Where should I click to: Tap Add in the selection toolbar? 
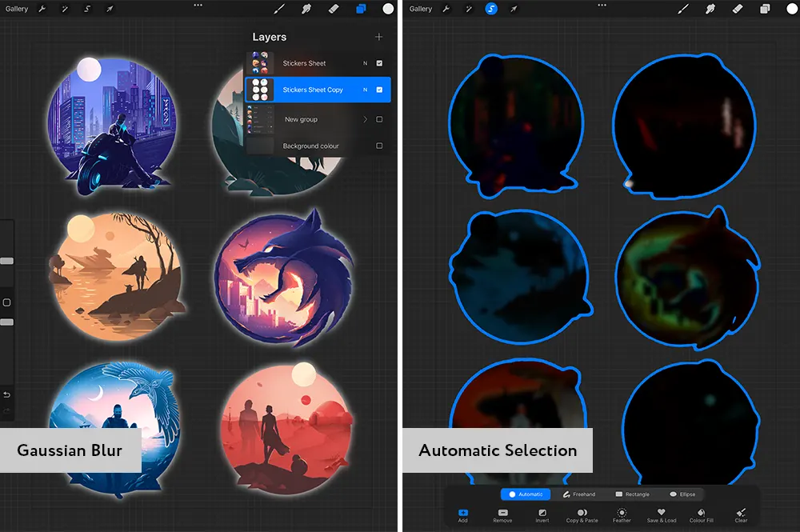[x=462, y=516]
